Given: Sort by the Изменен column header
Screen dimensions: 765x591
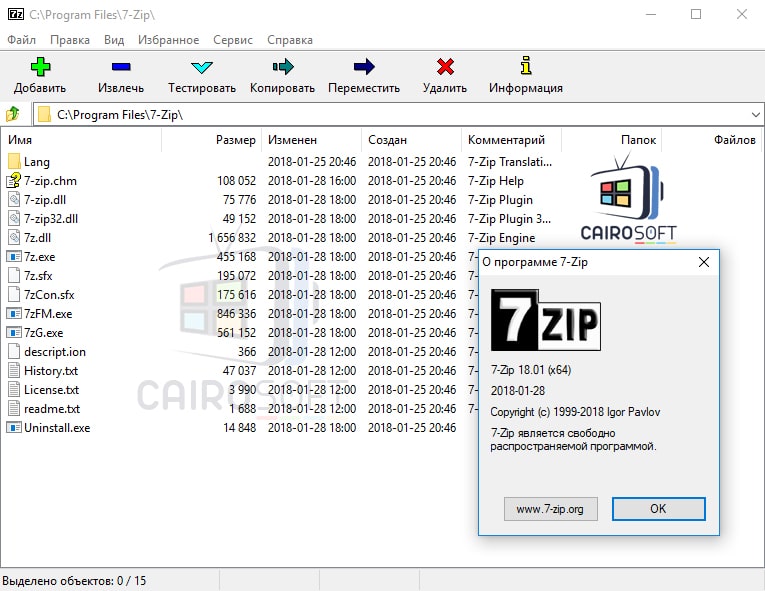Looking at the screenshot, I should click(x=311, y=140).
